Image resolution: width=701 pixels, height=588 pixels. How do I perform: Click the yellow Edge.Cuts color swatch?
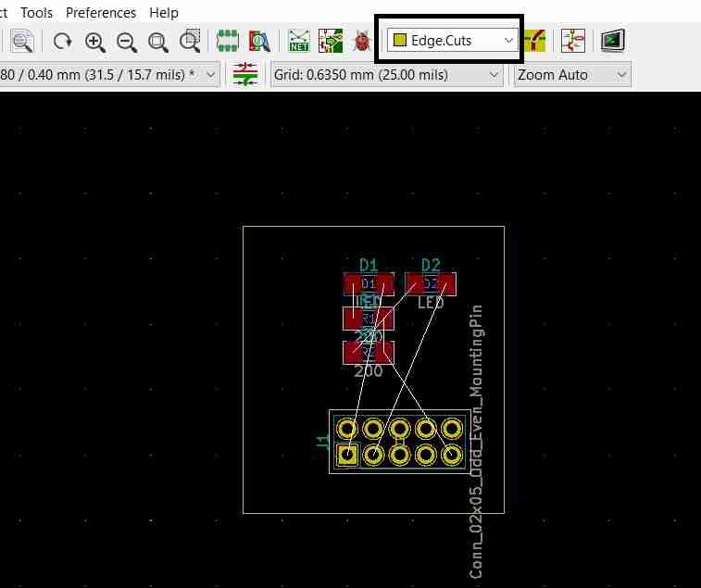(399, 40)
